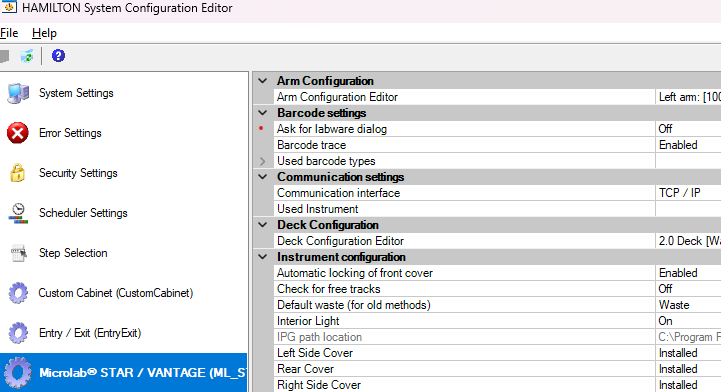Open the Help menu
721x392 pixels.
click(x=44, y=33)
